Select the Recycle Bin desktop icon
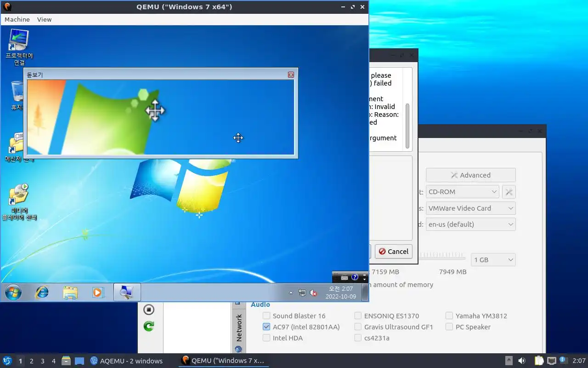The image size is (588, 368). click(17, 96)
